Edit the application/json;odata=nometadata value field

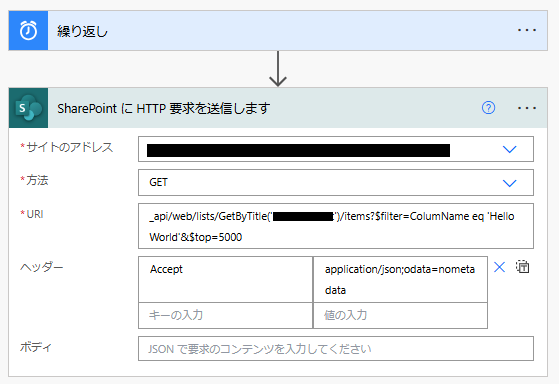coord(400,279)
